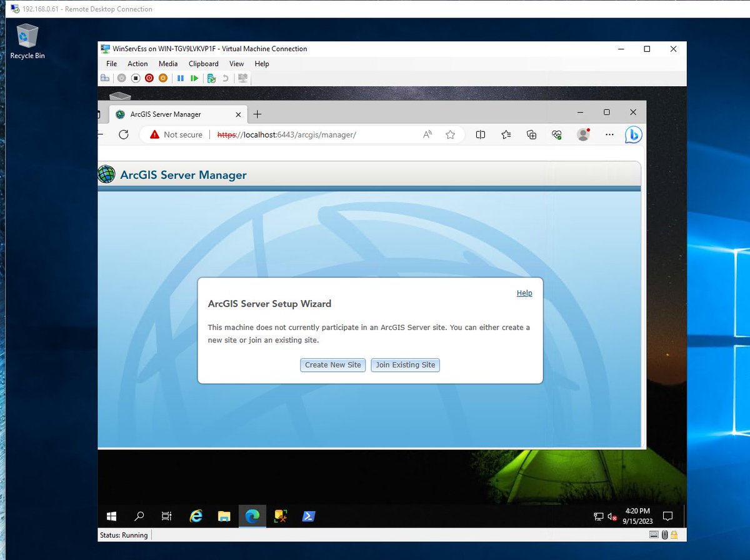Open a new browser tab

coord(257,114)
